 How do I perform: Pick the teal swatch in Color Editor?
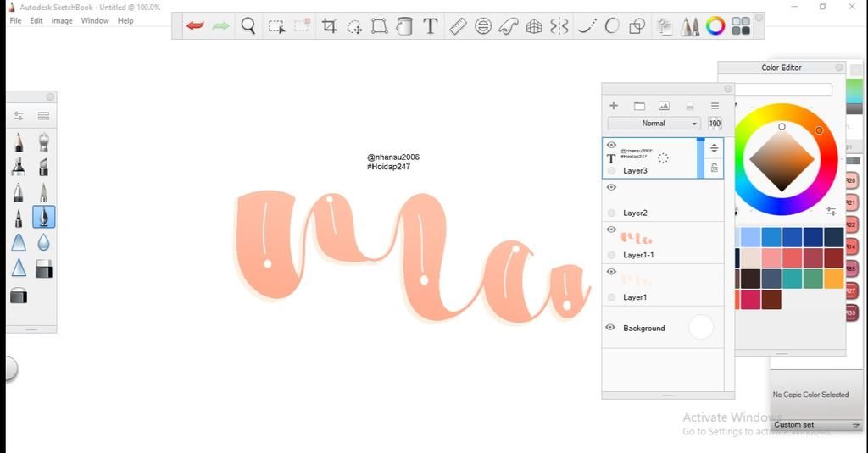pyautogui.click(x=793, y=279)
